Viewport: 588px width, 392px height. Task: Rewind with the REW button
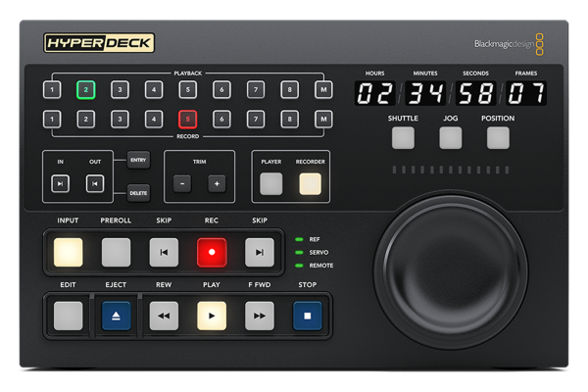(x=164, y=316)
